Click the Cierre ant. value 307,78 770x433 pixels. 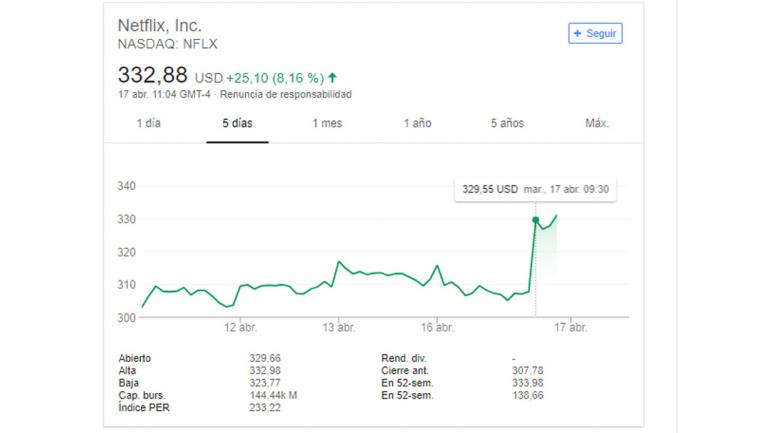tap(526, 370)
